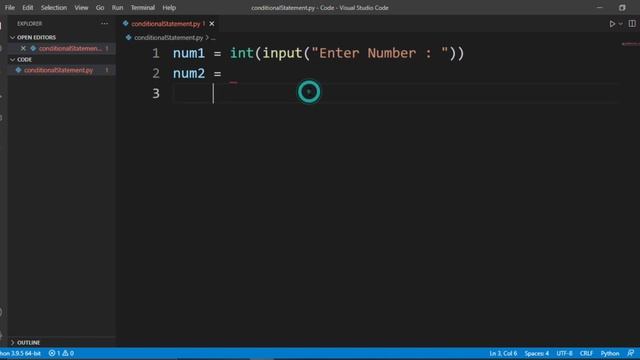
Task: Open the feedback icon in status bar
Action: tap(631, 353)
